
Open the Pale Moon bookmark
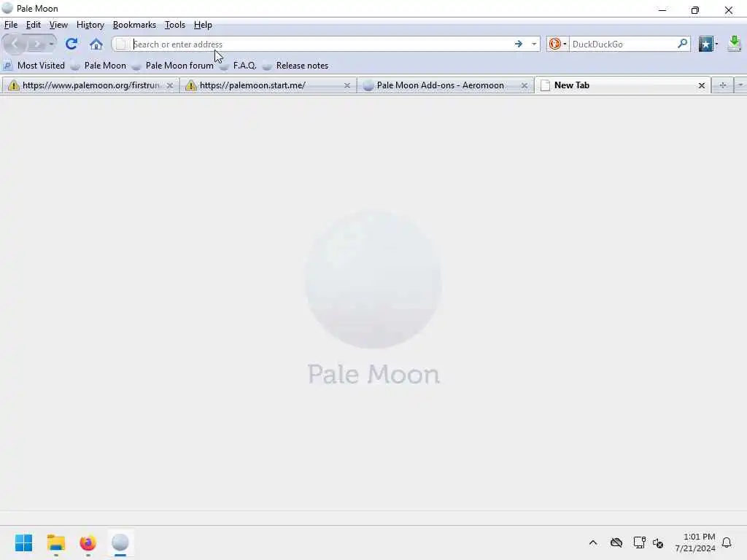point(98,66)
